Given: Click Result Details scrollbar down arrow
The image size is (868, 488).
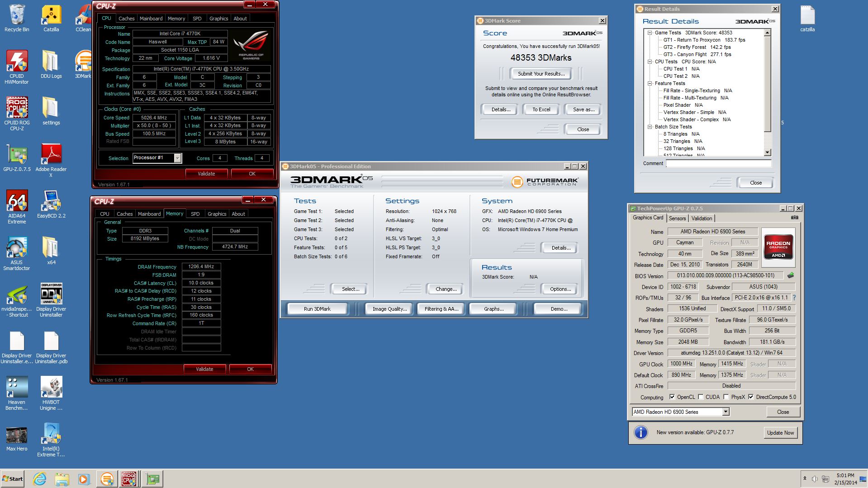Looking at the screenshot, I should [767, 152].
